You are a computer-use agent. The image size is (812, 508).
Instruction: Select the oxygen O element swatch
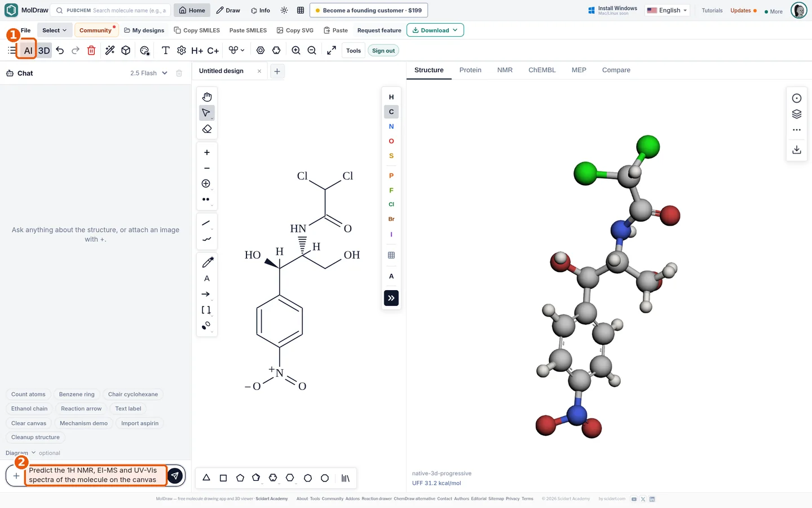click(391, 141)
